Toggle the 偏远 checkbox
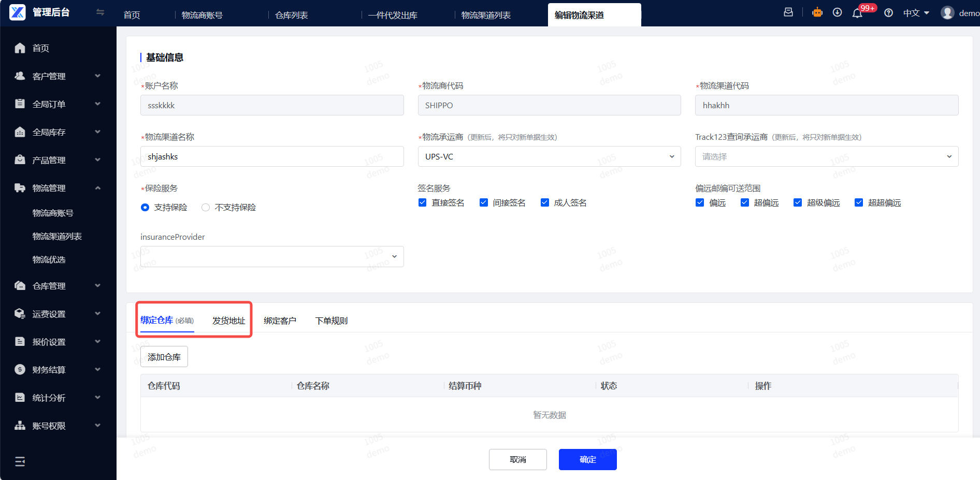 click(x=700, y=202)
